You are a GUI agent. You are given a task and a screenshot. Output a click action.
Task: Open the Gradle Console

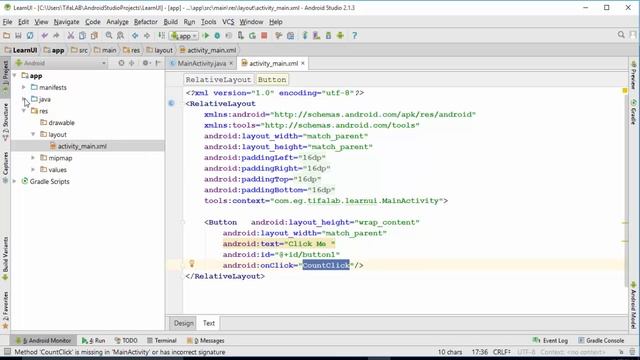point(601,340)
